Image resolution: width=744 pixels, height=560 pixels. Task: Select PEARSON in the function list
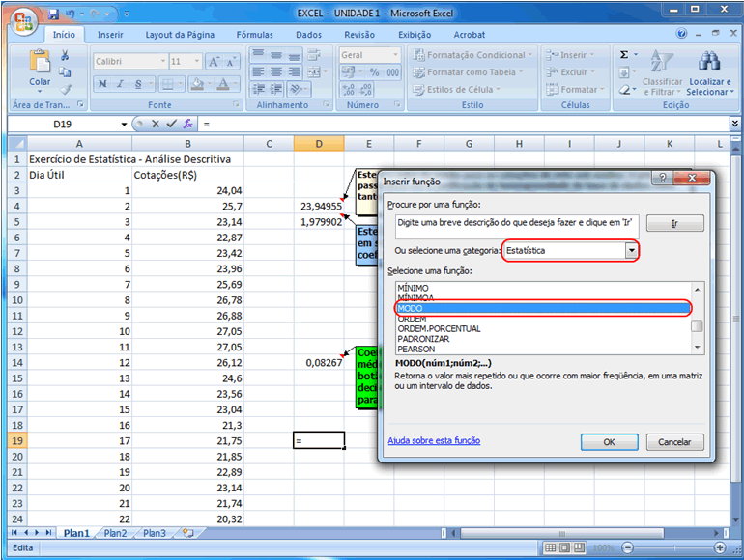point(417,349)
